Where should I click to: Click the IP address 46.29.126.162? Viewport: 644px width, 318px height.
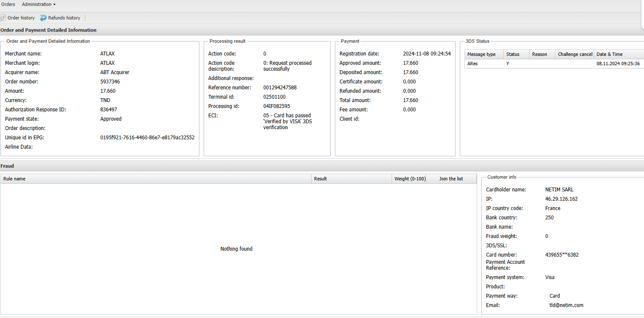[x=561, y=199]
